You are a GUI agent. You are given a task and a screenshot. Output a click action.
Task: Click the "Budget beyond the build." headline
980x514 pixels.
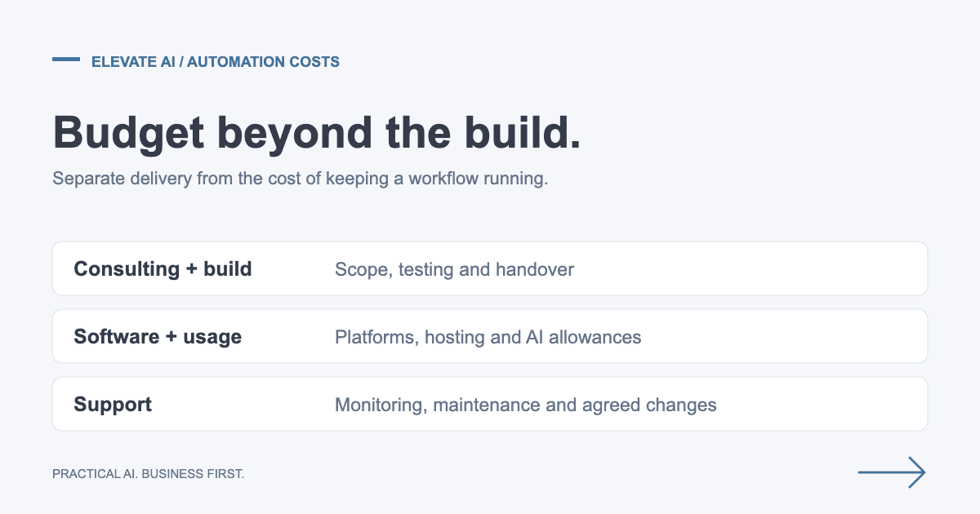click(x=317, y=132)
